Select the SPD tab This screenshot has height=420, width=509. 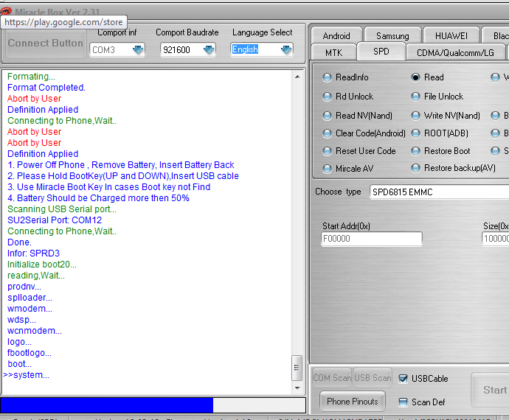click(381, 52)
